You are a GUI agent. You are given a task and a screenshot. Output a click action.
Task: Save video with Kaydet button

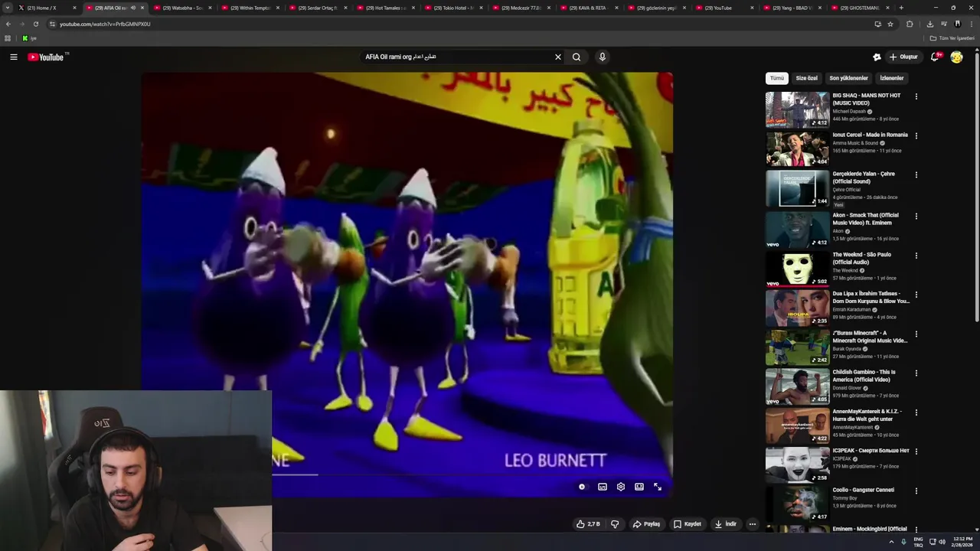pyautogui.click(x=688, y=524)
